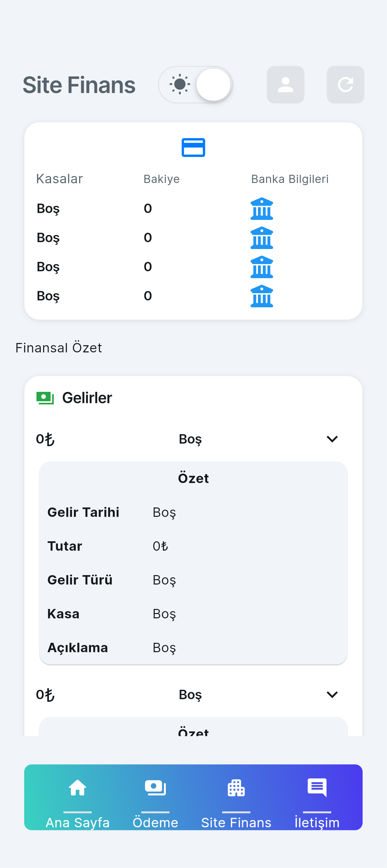
Task: Open bank info for second Kasalar row
Action: [x=262, y=238]
